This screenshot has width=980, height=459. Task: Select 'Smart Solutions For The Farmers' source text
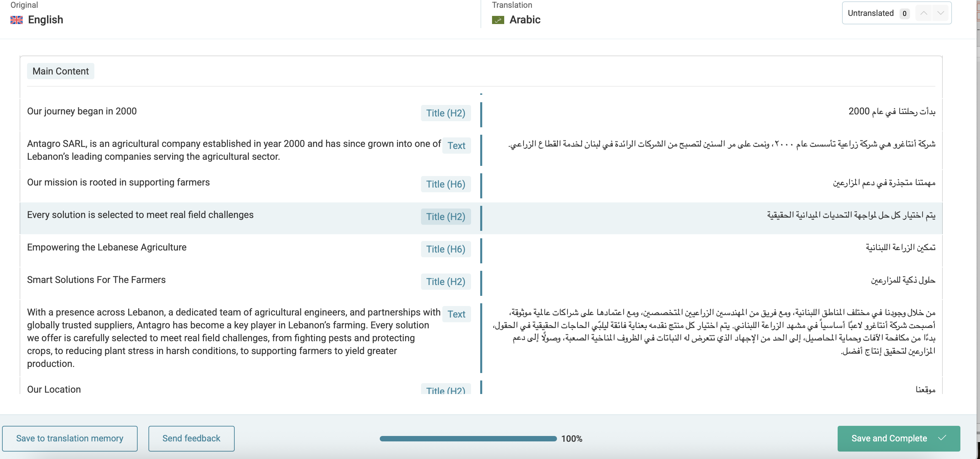(x=96, y=280)
